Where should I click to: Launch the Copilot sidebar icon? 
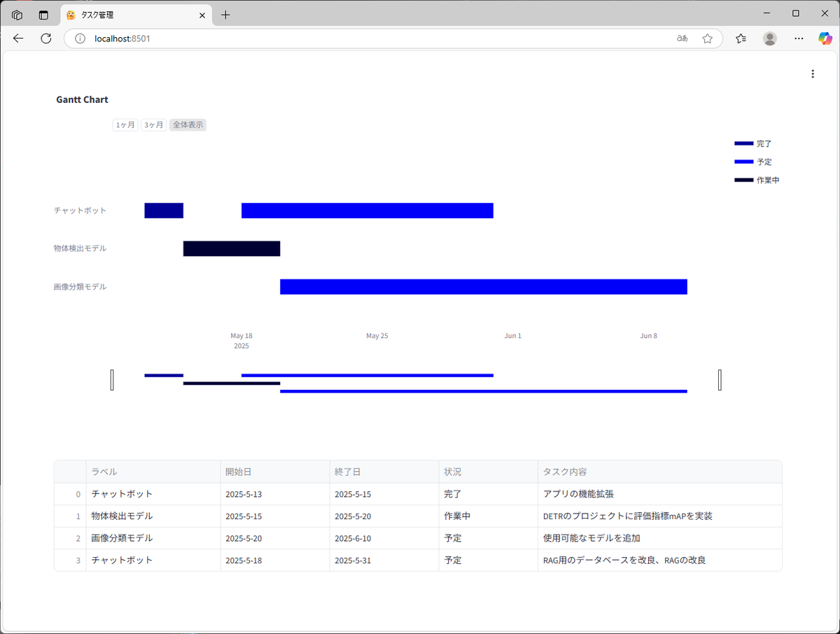(x=825, y=38)
